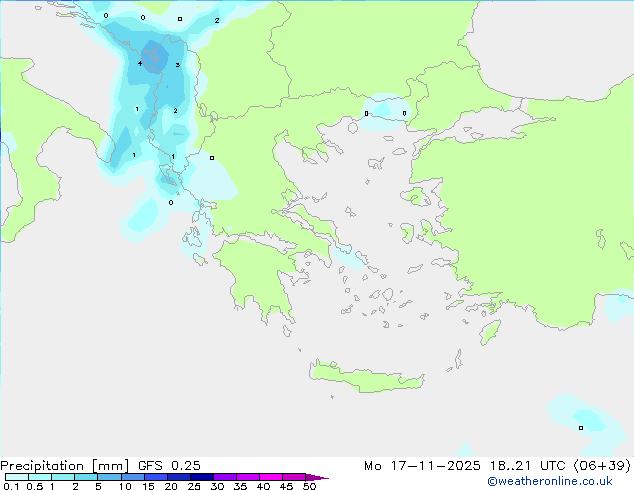Select the 40–45 mm magenta legend swatch

pyautogui.click(x=271, y=477)
